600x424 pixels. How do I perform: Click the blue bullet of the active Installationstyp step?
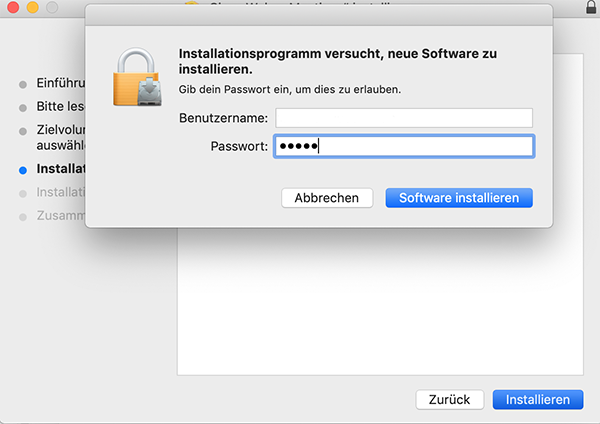coord(23,169)
